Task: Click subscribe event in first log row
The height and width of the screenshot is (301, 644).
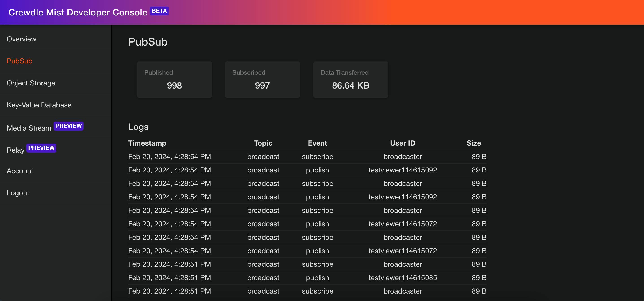Action: (317, 157)
